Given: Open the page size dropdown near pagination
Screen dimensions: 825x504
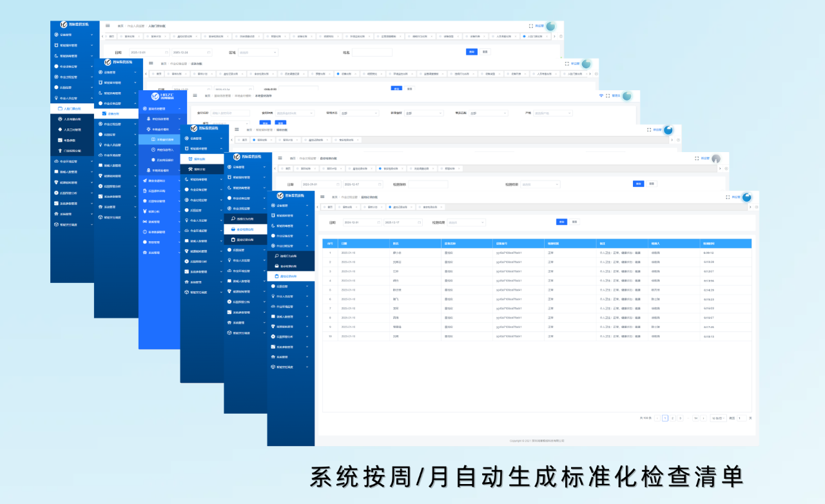Looking at the screenshot, I should click(x=718, y=418).
